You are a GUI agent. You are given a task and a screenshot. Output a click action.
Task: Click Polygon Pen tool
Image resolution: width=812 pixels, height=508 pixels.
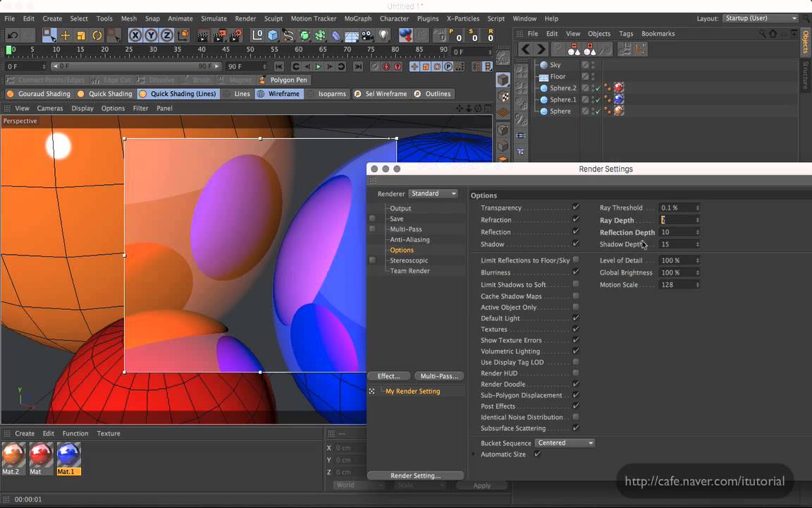click(x=284, y=80)
